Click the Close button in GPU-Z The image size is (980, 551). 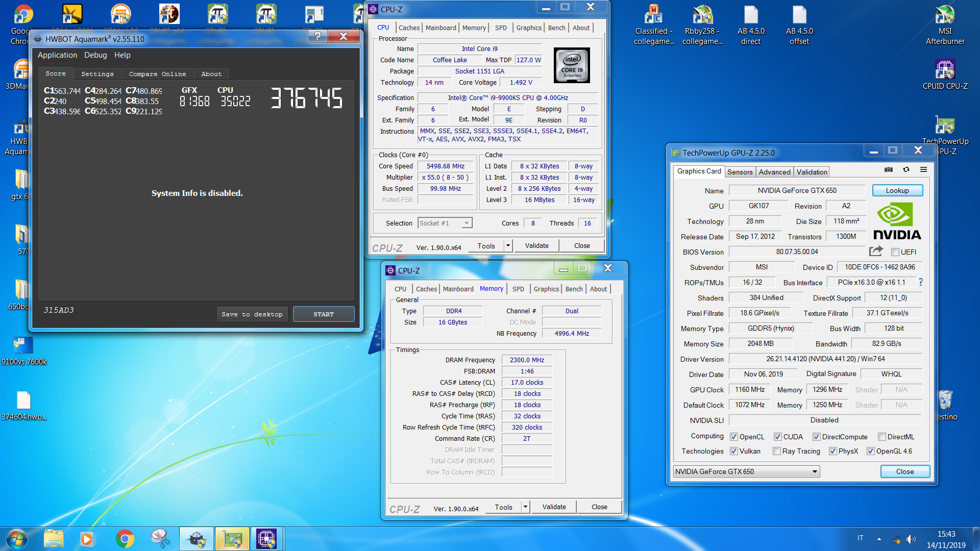pos(905,471)
